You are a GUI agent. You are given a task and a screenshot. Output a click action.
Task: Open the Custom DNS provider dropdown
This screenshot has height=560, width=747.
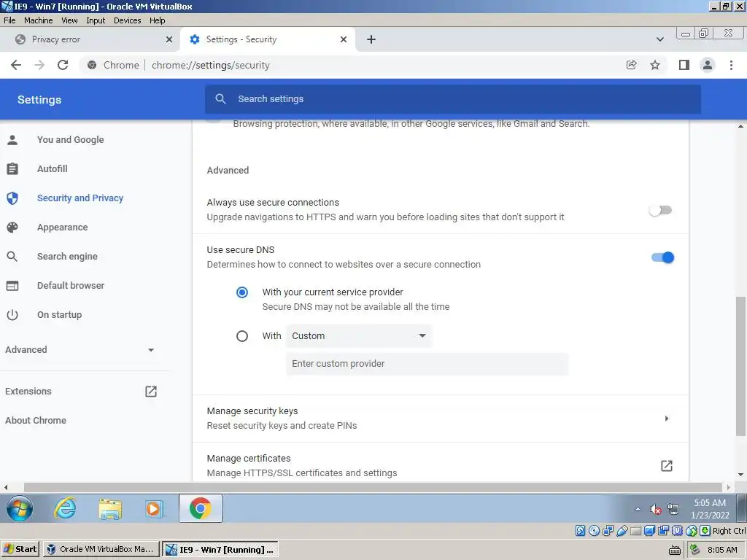pyautogui.click(x=359, y=335)
